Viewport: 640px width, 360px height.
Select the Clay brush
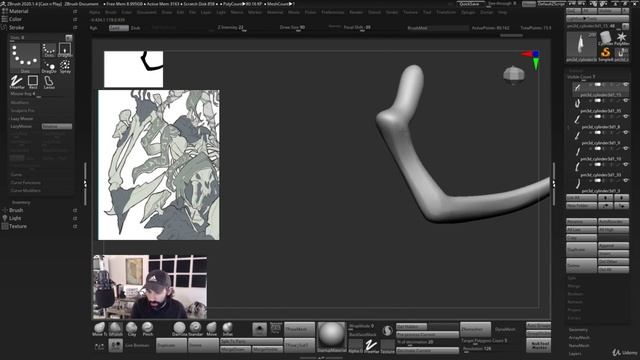[x=131, y=329]
